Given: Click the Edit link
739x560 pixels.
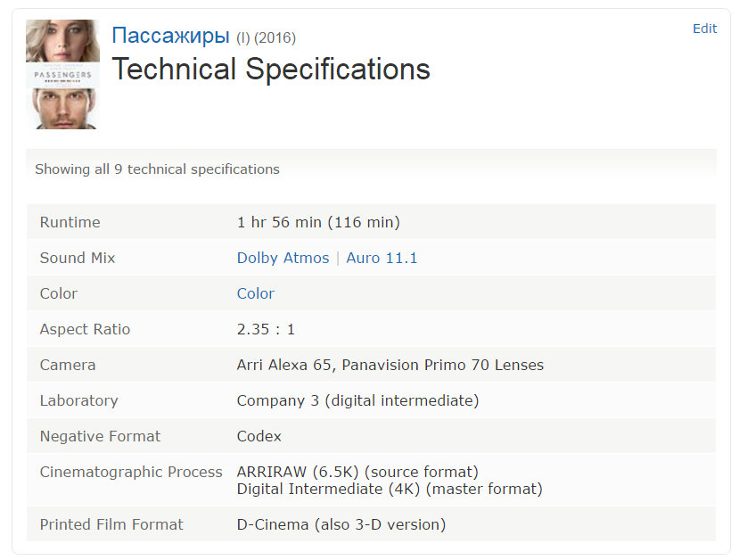Looking at the screenshot, I should 704,29.
